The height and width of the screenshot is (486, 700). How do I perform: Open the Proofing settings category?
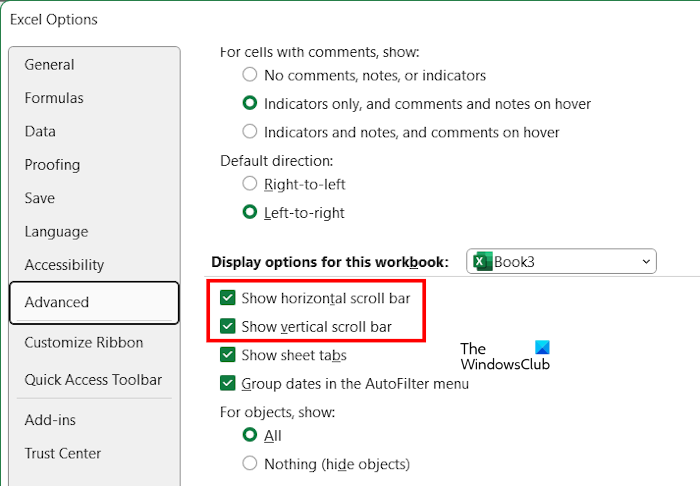(x=52, y=165)
